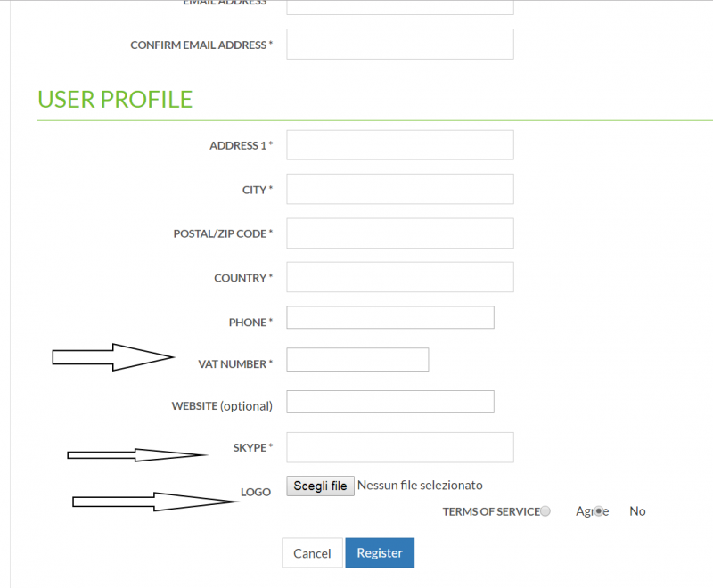Click the No label for Terms of Service
The image size is (713, 588).
637,511
